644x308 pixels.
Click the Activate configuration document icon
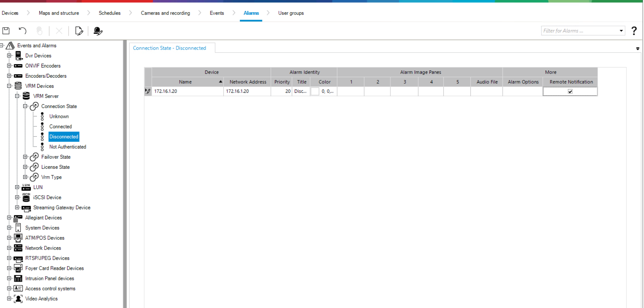click(79, 31)
